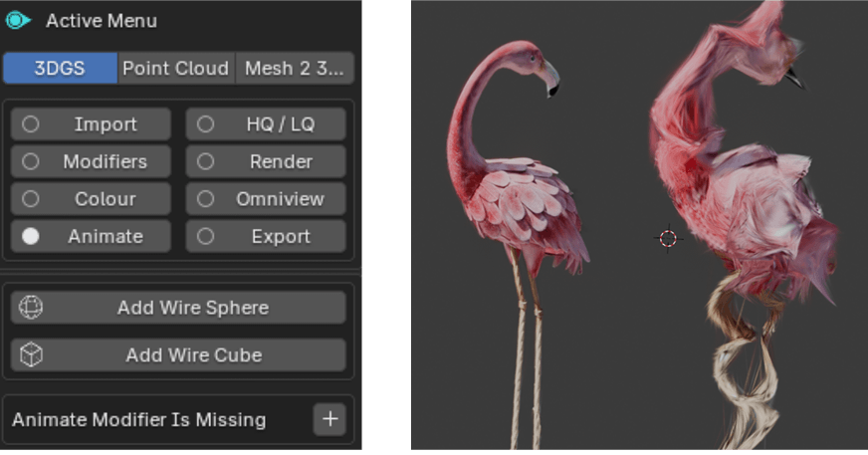Switch to the 3DGS tab
The height and width of the screenshot is (455, 868).
coord(60,68)
